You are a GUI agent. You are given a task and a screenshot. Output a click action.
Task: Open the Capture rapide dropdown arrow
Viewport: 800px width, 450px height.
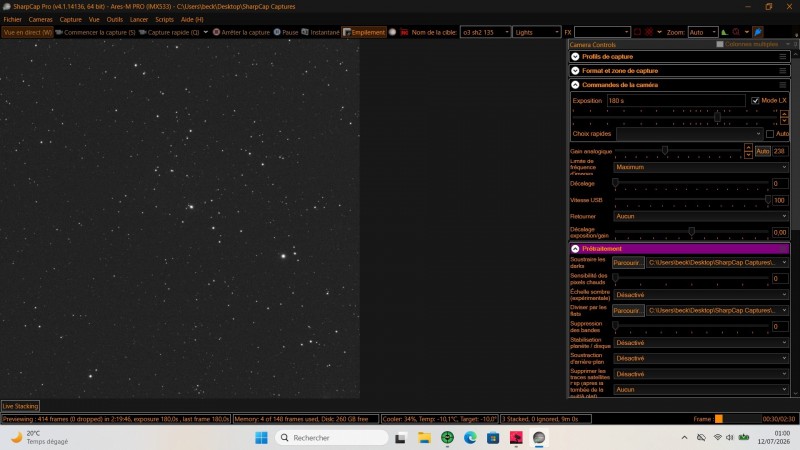click(206, 32)
